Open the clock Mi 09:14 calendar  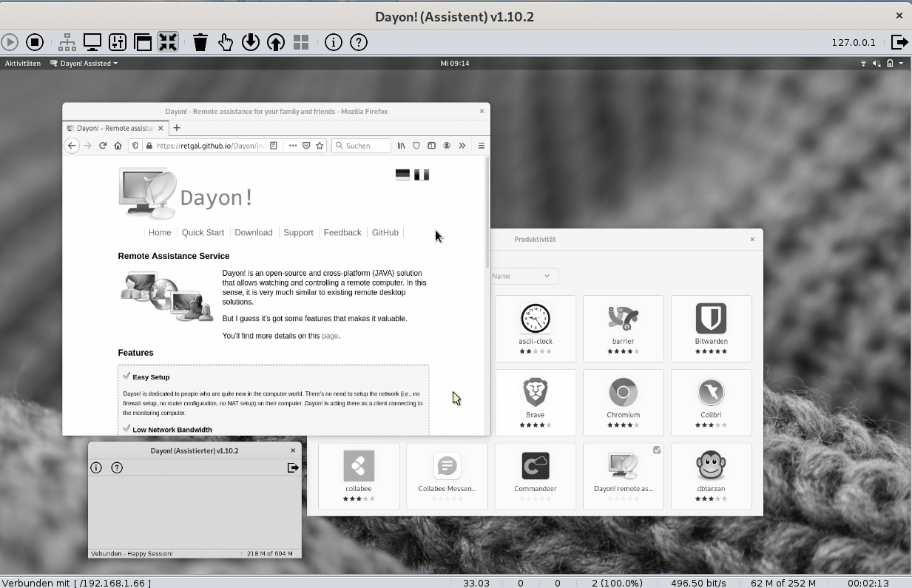(455, 64)
